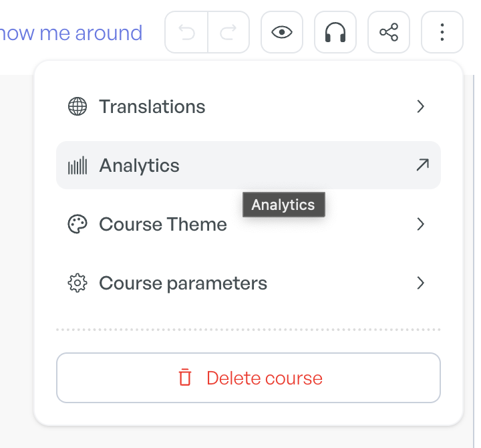The height and width of the screenshot is (448, 481).
Task: Open Analytics via external arrow icon
Action: [422, 165]
